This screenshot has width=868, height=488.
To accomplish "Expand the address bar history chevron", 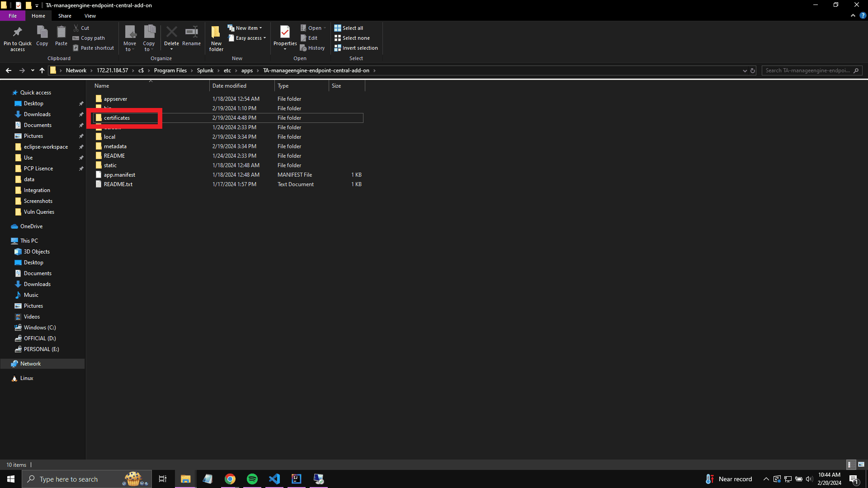I will [745, 70].
